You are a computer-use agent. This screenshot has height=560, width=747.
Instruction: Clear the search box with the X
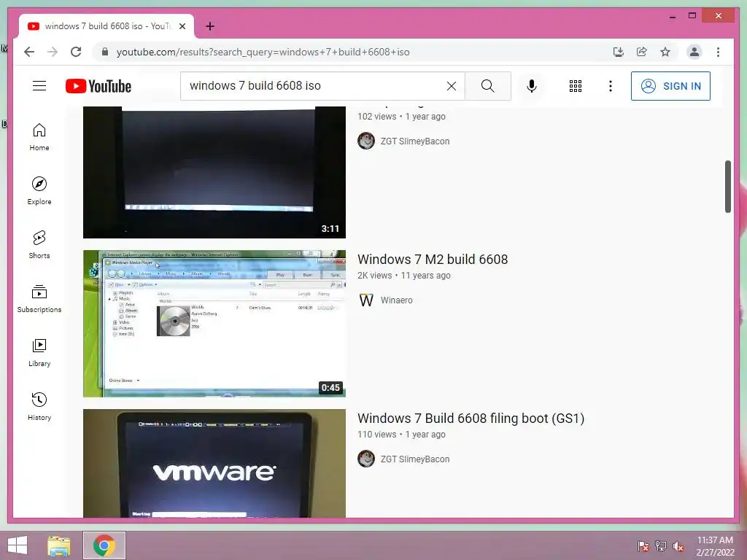(x=451, y=86)
